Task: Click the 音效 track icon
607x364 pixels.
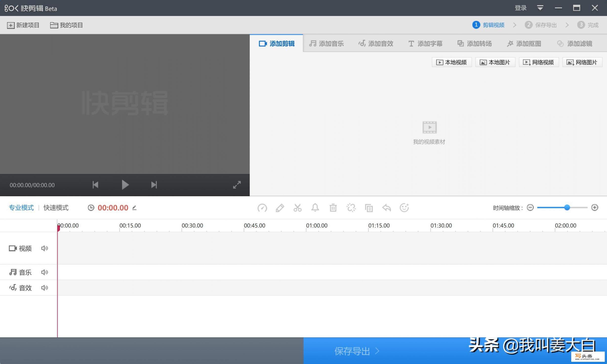Action: pyautogui.click(x=13, y=288)
